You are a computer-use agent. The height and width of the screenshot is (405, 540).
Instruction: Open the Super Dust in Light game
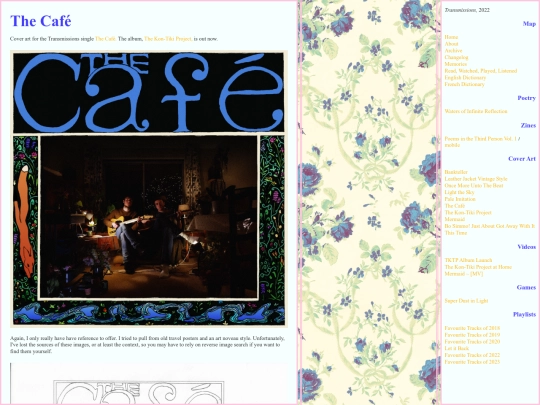tap(466, 301)
